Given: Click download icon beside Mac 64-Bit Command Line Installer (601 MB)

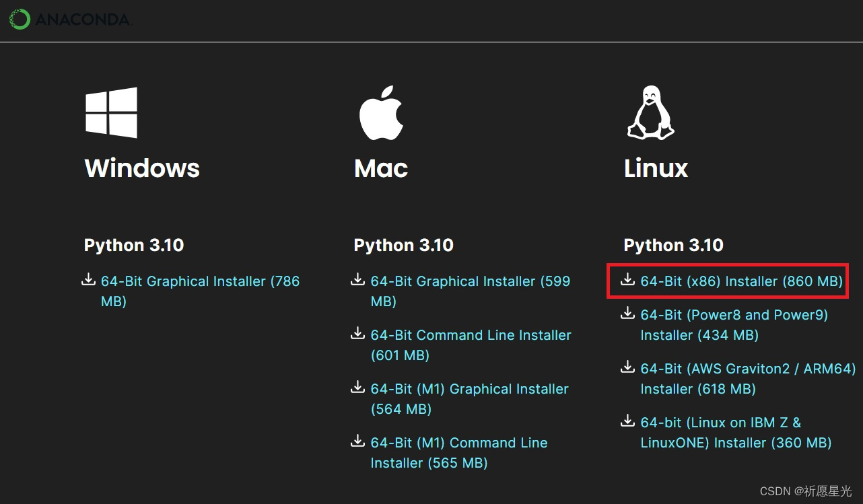Looking at the screenshot, I should point(358,333).
